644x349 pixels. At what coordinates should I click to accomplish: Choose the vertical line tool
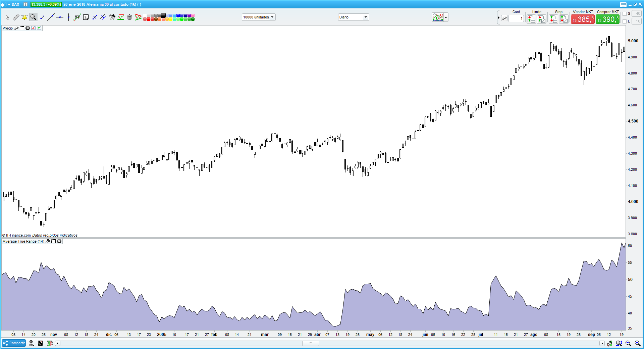point(68,17)
